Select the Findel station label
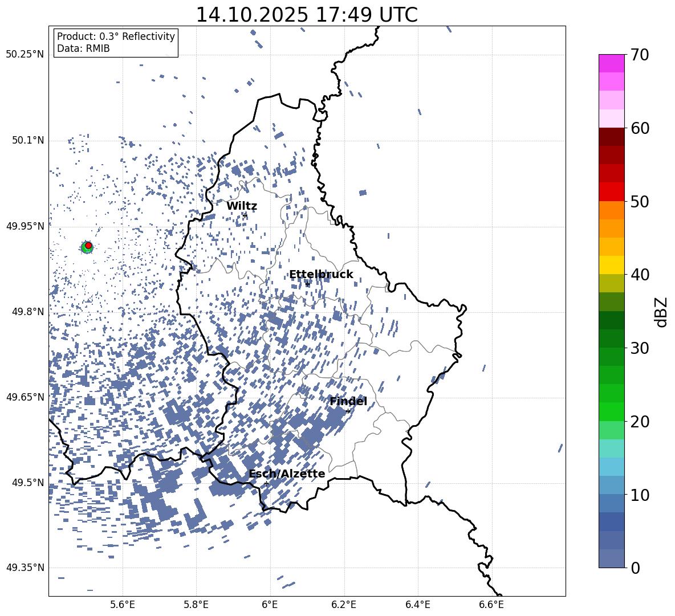The height and width of the screenshot is (616, 675). [348, 401]
